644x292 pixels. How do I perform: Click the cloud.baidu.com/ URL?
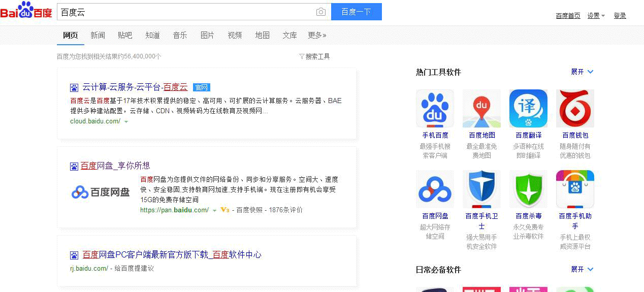pos(95,121)
